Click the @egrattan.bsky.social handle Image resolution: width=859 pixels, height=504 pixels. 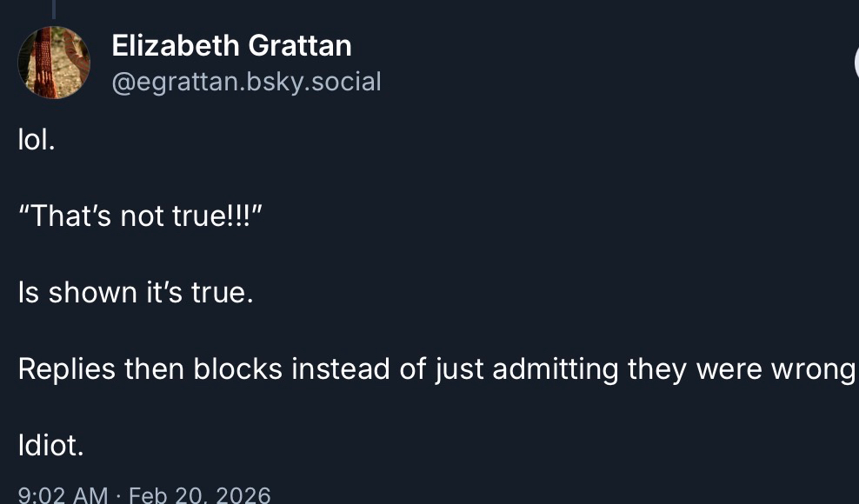pyautogui.click(x=246, y=82)
